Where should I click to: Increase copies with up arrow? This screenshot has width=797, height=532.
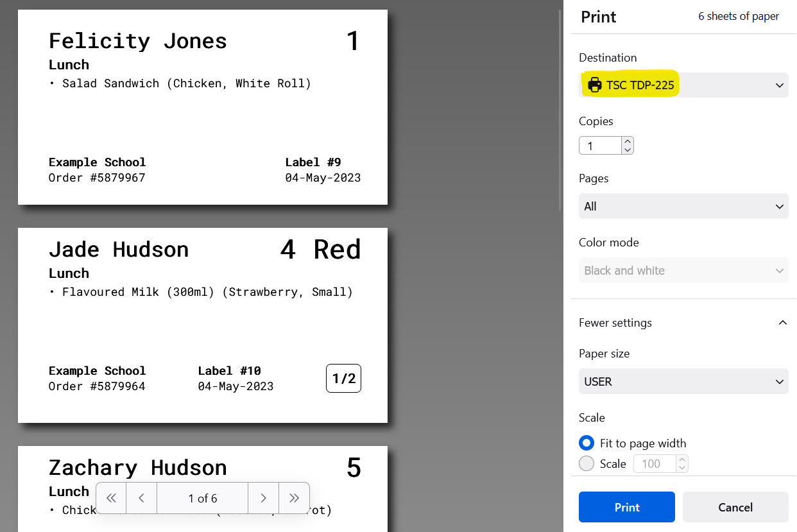(x=628, y=142)
